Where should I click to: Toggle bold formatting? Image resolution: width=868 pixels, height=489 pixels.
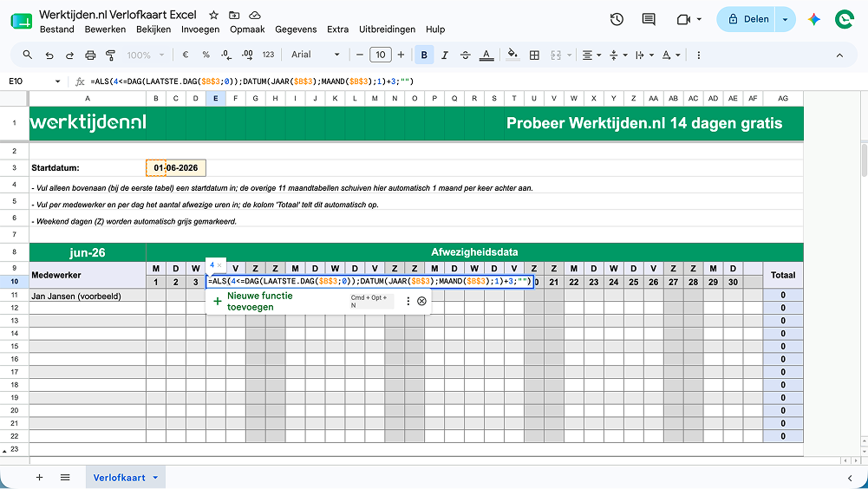coord(424,55)
